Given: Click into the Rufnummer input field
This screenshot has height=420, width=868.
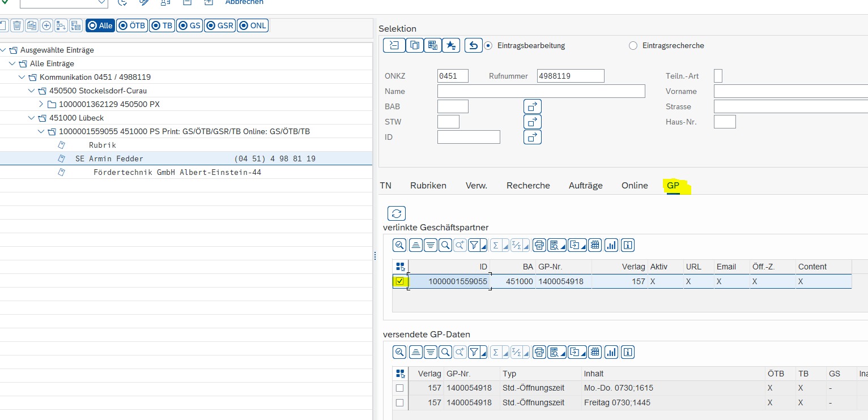Looking at the screenshot, I should click(x=571, y=76).
